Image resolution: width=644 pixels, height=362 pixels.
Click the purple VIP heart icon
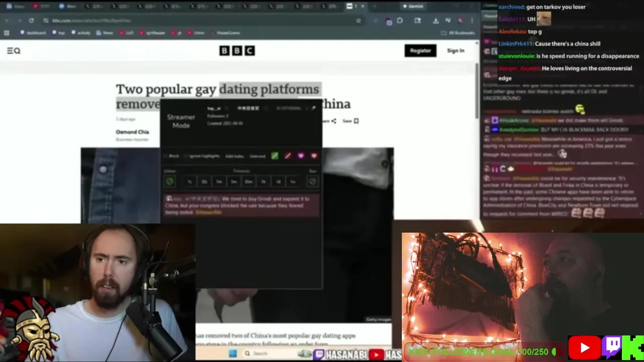coord(301,156)
